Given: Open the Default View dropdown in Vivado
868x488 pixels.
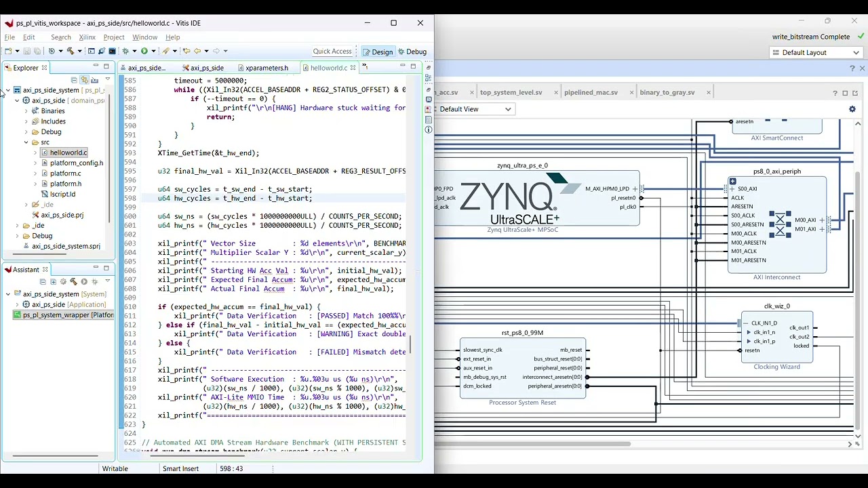Looking at the screenshot, I should pos(475,109).
